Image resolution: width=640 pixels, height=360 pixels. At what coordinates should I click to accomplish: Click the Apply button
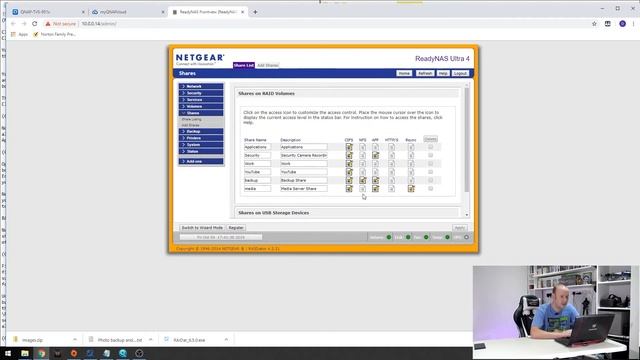tap(460, 228)
